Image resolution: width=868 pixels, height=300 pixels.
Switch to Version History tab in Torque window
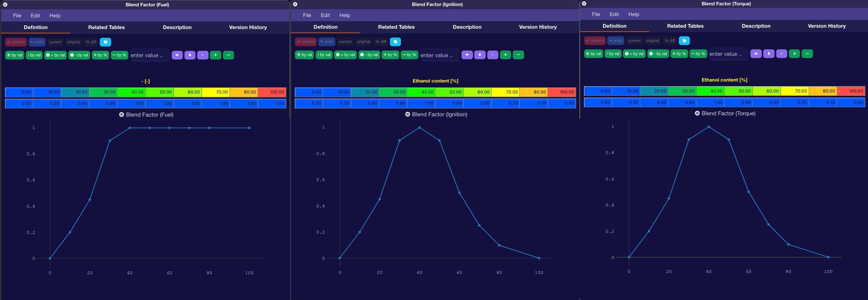(x=827, y=26)
